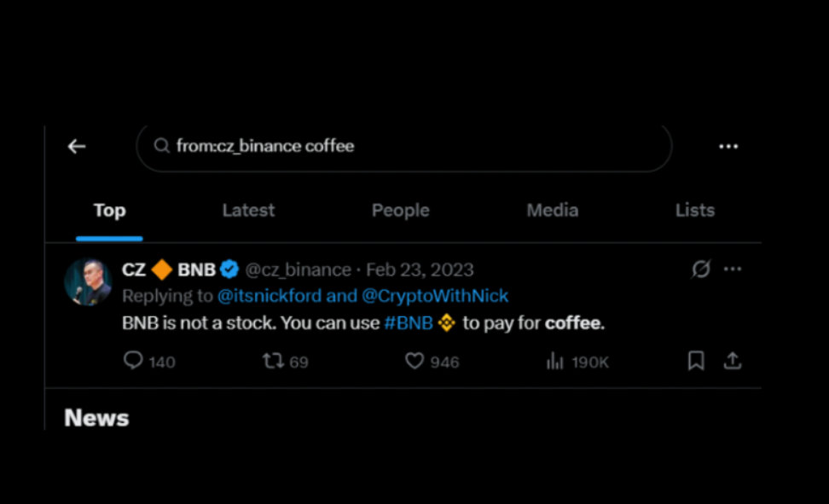Click the reply comment icon

(x=133, y=362)
